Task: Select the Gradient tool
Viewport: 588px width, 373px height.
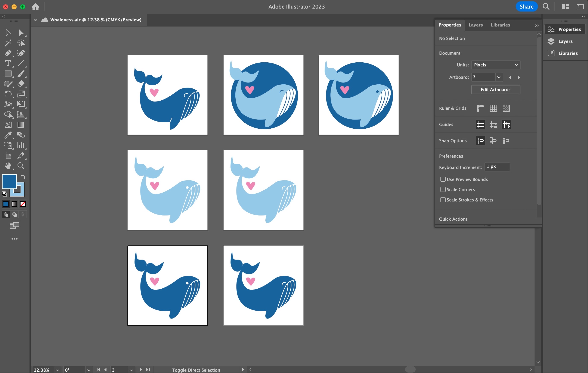Action: coord(21,125)
